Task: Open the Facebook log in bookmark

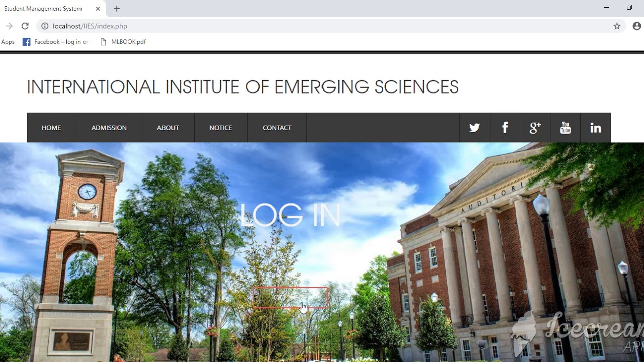Action: click(x=55, y=42)
